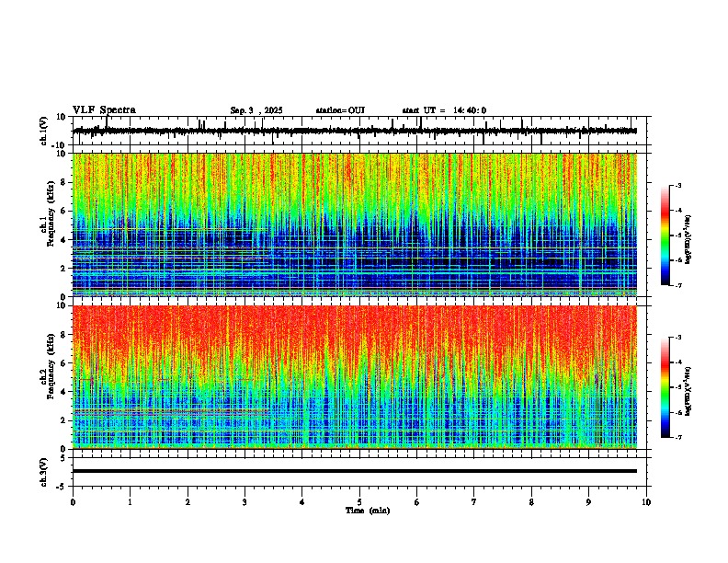Viewport: 728px width, 563px height.
Task: Click inside the ch.2 spectrogram panel
Action: pos(355,377)
